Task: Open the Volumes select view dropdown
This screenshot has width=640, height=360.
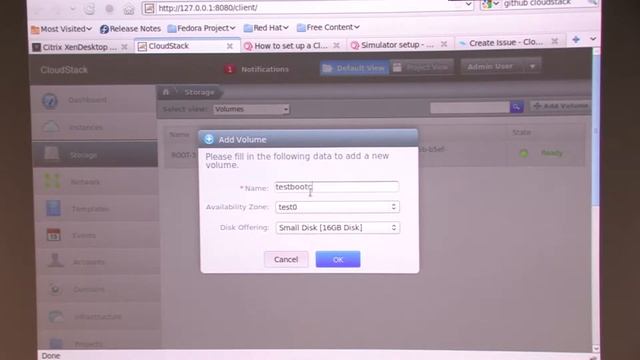Action: click(251, 109)
